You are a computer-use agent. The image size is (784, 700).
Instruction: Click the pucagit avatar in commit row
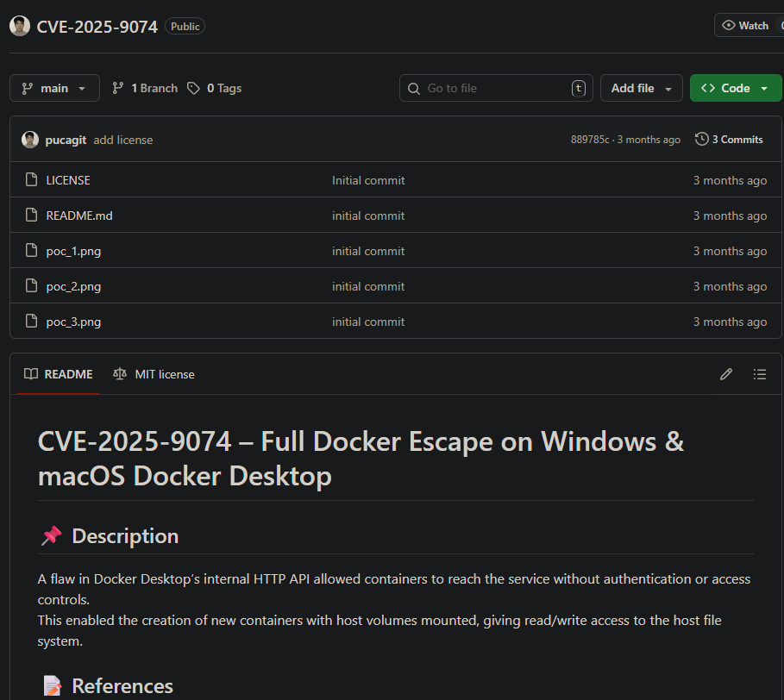coord(30,140)
